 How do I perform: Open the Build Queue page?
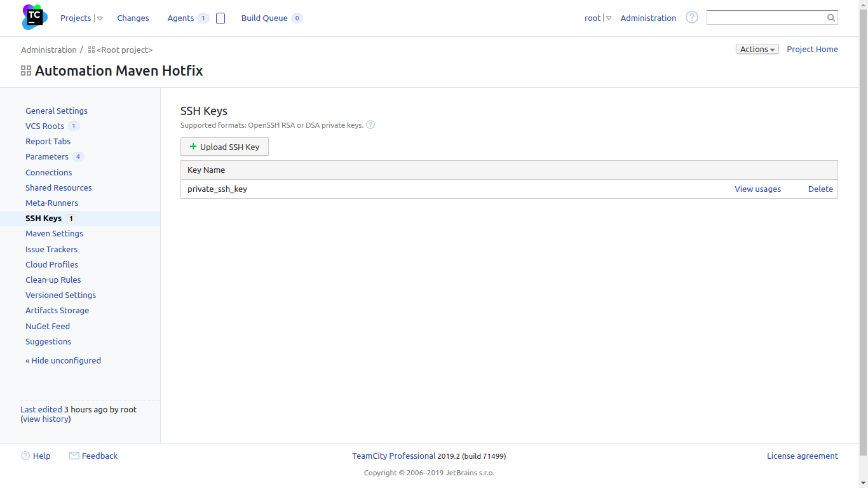pos(264,18)
